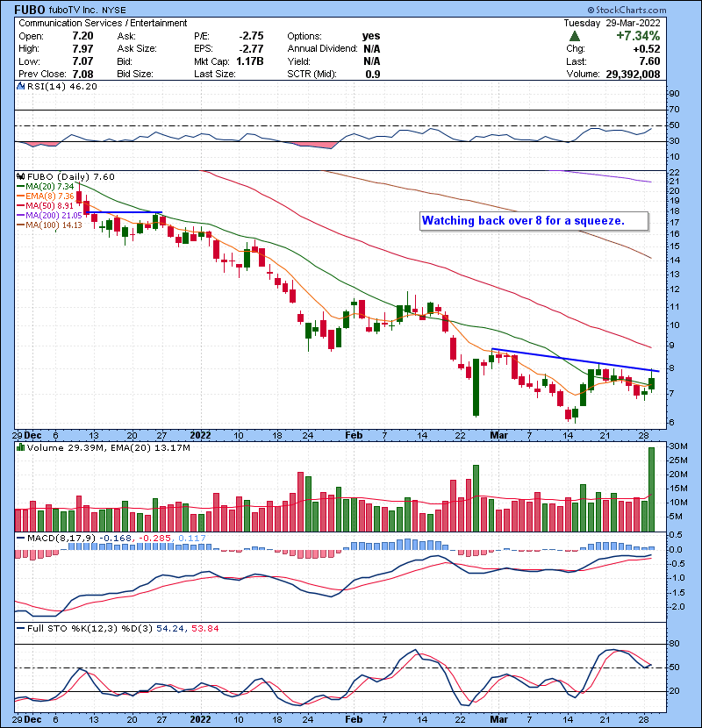Click the P/E -2.75 value
Screen dimensions: 702x728
(x=251, y=36)
